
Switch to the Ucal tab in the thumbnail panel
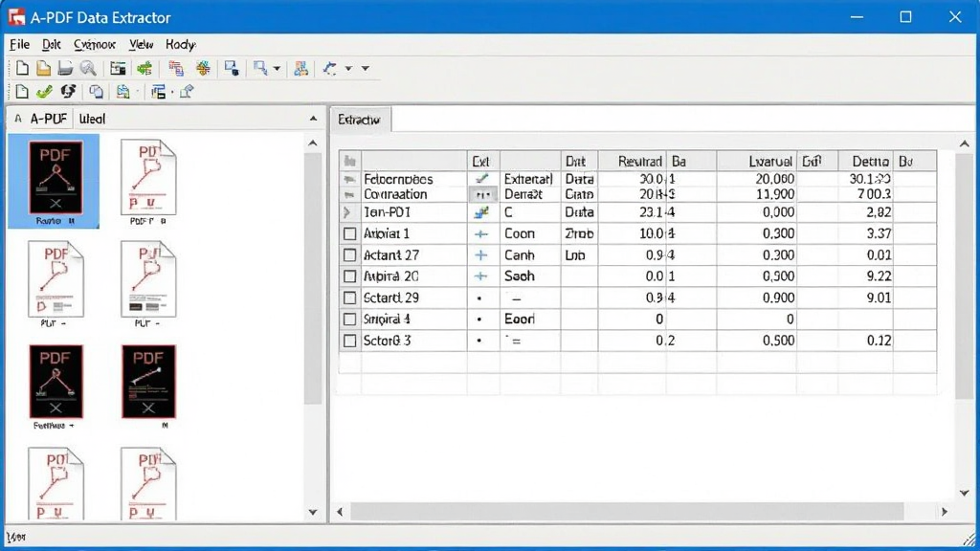(x=92, y=119)
